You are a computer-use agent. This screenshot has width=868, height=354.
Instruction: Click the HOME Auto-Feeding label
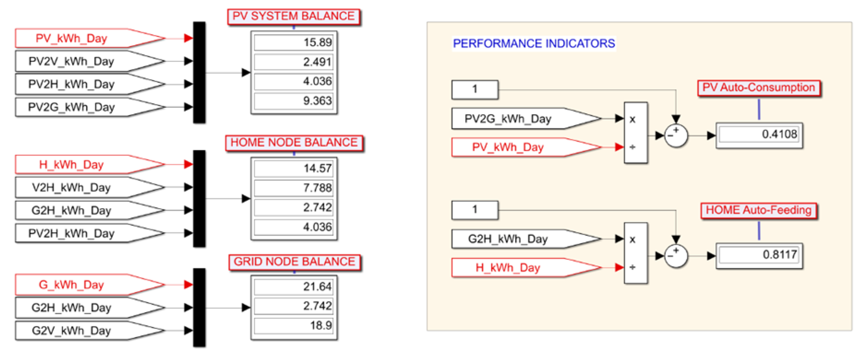[x=758, y=210]
